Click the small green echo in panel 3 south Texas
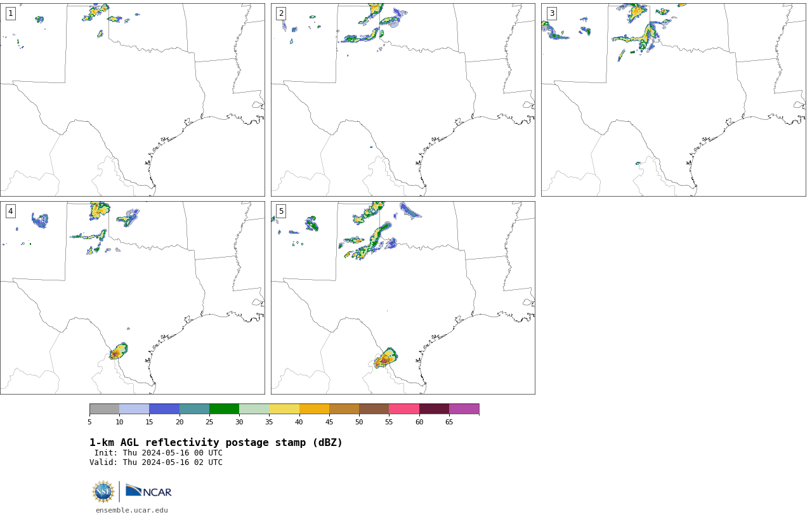This screenshot has height=517, width=812. 638,163
